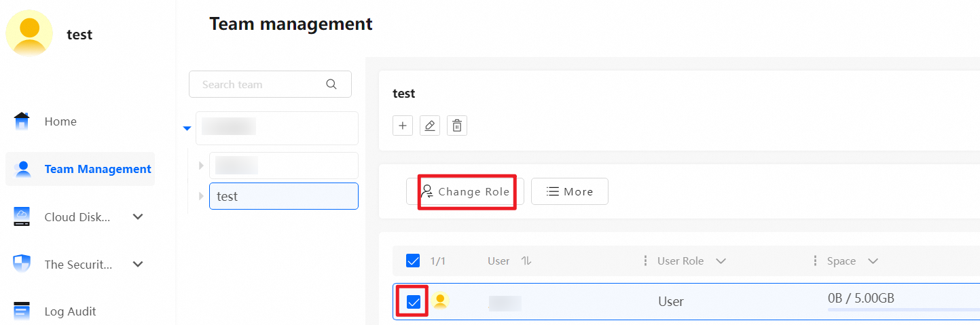Click the user row avatar icon

click(x=440, y=301)
